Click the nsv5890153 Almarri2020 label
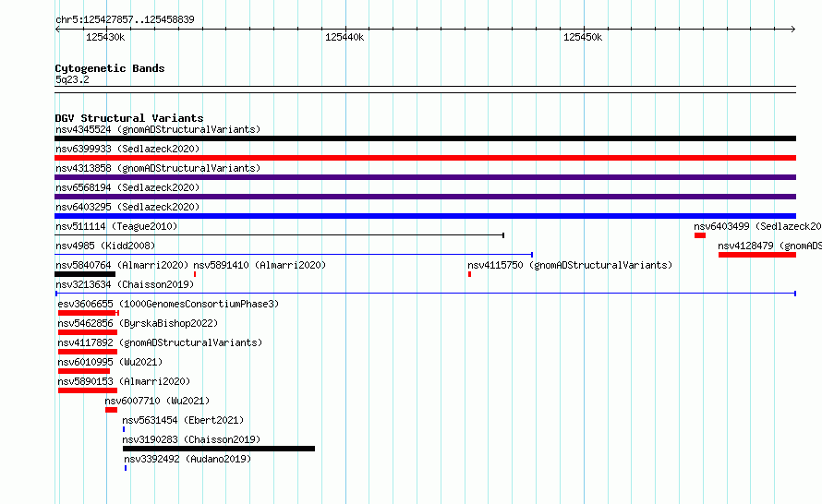The image size is (822, 504). point(124,381)
